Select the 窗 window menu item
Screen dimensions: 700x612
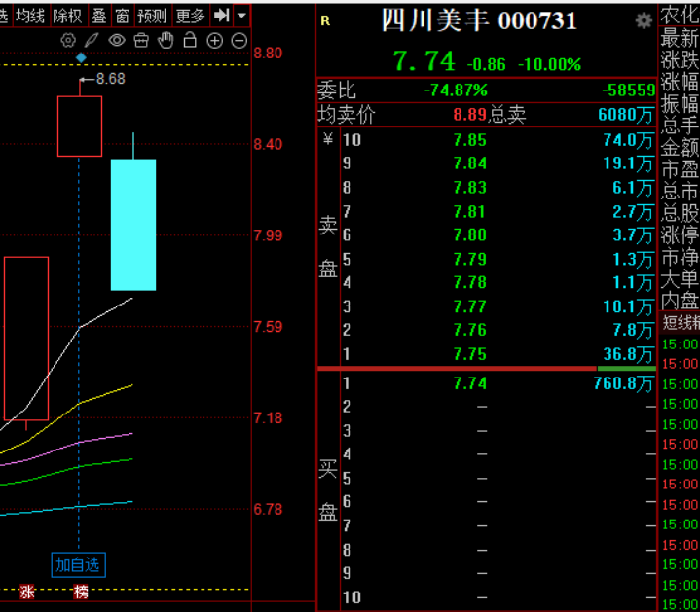point(122,17)
